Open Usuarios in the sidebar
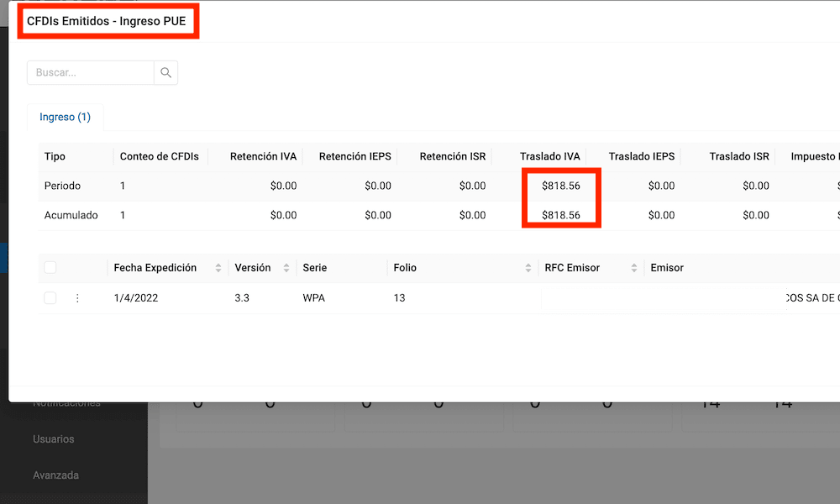The height and width of the screenshot is (504, 840). (x=54, y=439)
